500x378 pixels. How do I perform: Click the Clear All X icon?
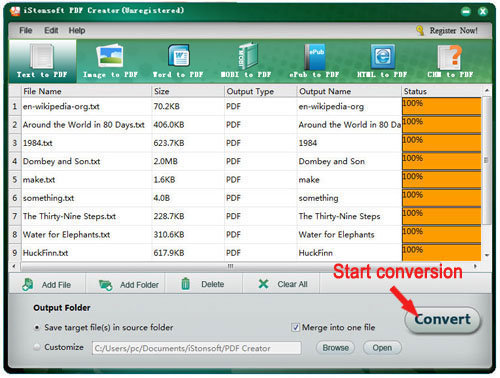[263, 284]
